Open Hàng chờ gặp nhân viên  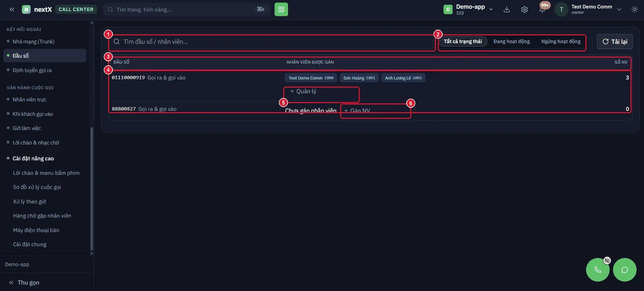click(42, 216)
